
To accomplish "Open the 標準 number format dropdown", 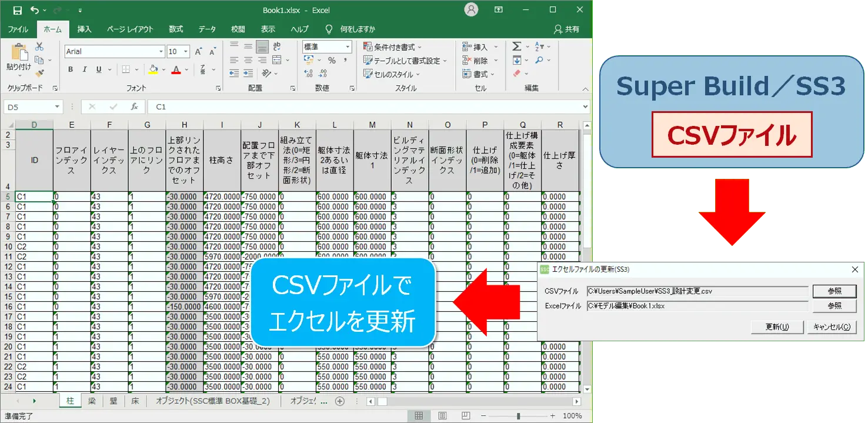I will [348, 46].
